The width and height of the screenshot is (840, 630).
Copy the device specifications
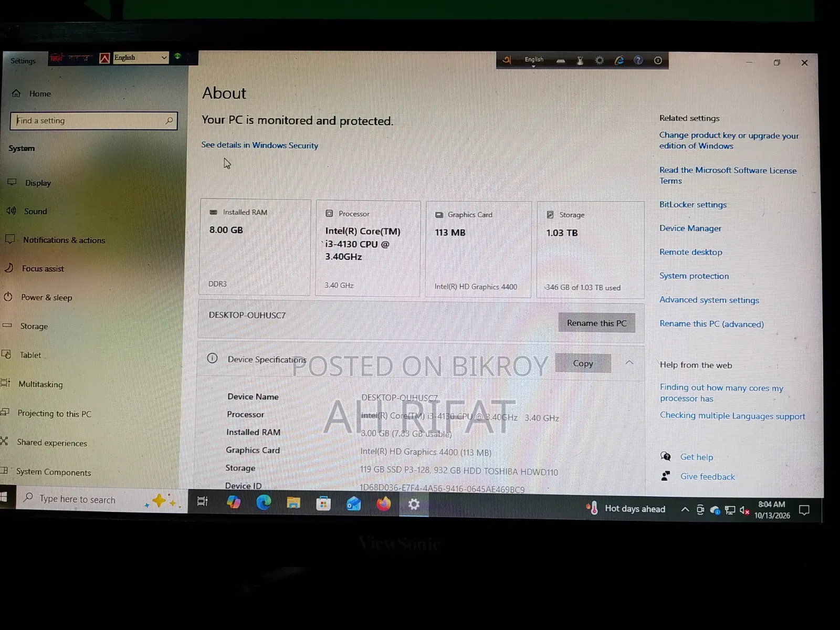coord(583,363)
